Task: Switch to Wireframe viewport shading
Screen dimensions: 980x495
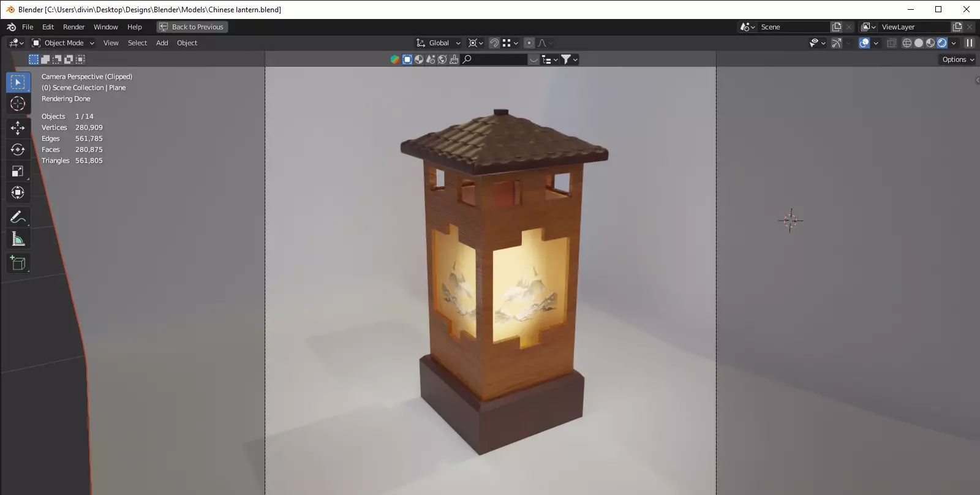Action: (x=907, y=43)
